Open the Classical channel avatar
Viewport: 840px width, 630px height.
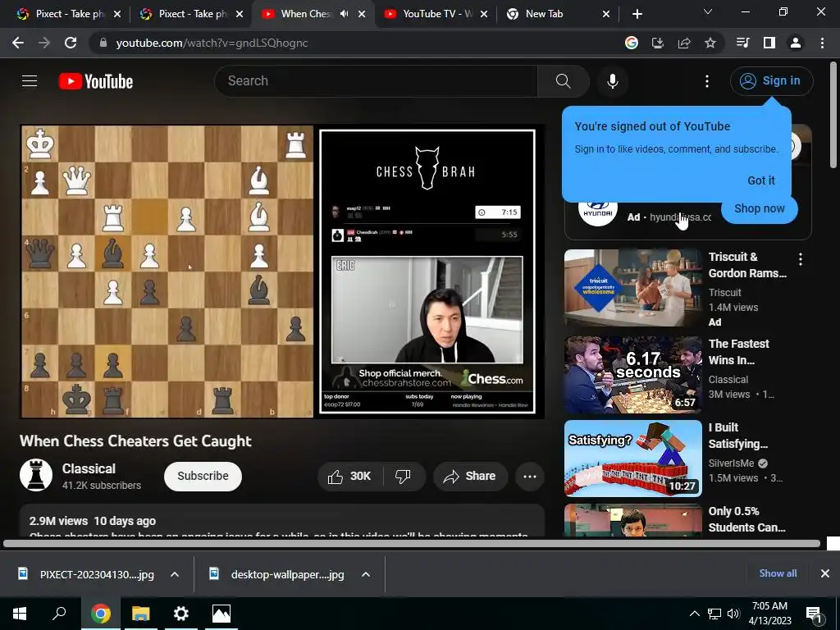(36, 475)
